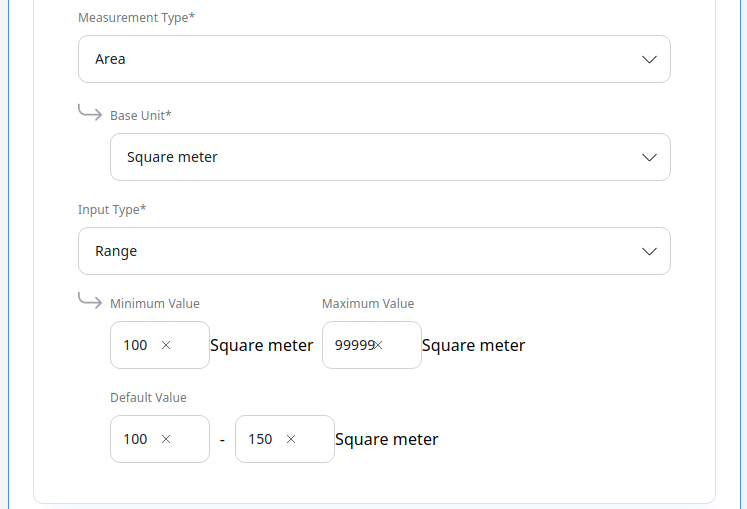Click the indent arrow icon beside Minimum Value
The image size is (747, 509).
[x=90, y=301]
